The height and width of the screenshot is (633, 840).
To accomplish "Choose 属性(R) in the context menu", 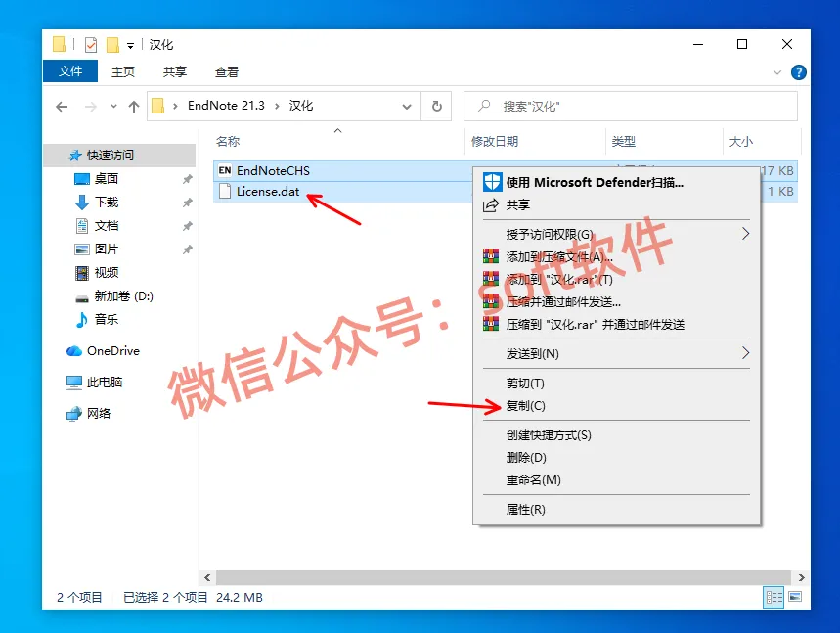I will [x=616, y=509].
